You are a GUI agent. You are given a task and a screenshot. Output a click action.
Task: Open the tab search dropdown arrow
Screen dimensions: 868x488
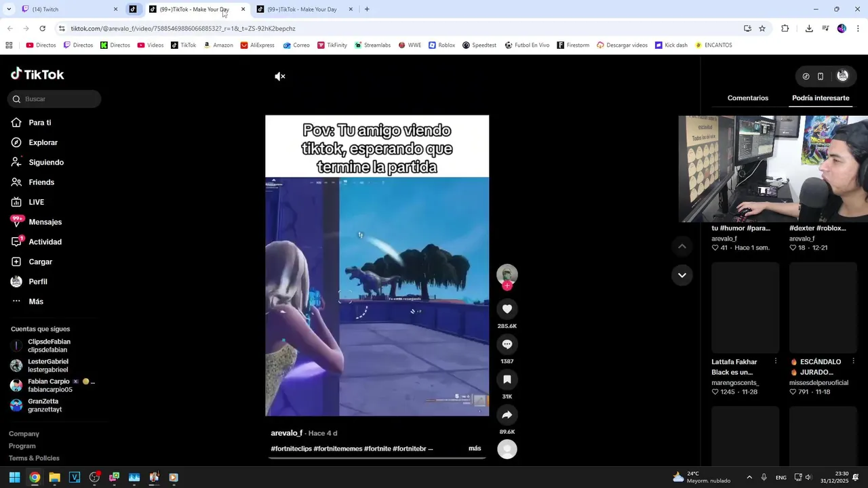pyautogui.click(x=9, y=9)
